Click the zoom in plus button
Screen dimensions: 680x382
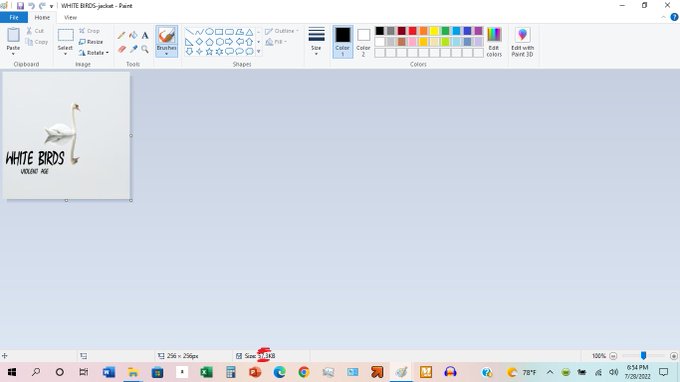tap(673, 356)
